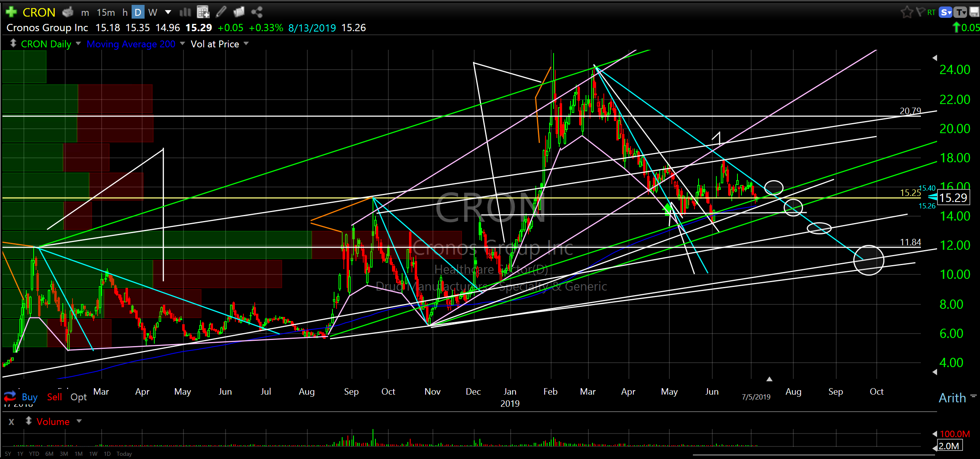980x459 pixels.
Task: Open Vol at Price dropdown
Action: point(246,44)
